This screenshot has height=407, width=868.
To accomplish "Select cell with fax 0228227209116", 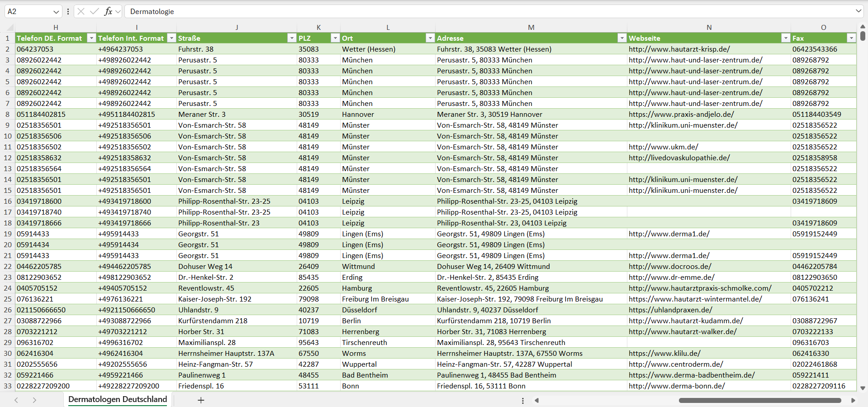I will click(823, 386).
